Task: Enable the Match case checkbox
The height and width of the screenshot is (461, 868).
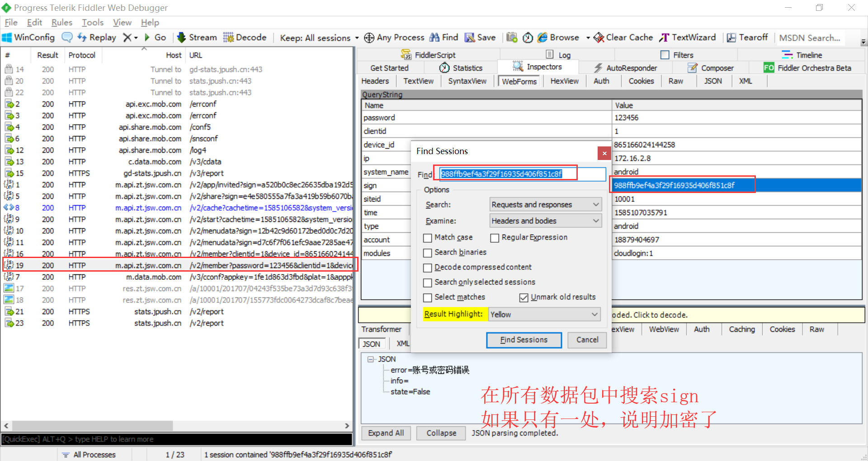Action: [427, 238]
